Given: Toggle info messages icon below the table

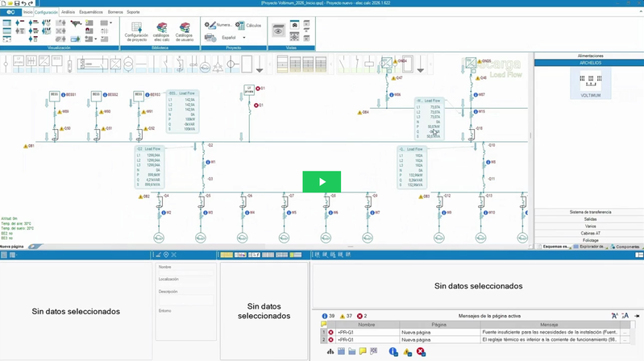Looking at the screenshot, I should coord(393,351).
